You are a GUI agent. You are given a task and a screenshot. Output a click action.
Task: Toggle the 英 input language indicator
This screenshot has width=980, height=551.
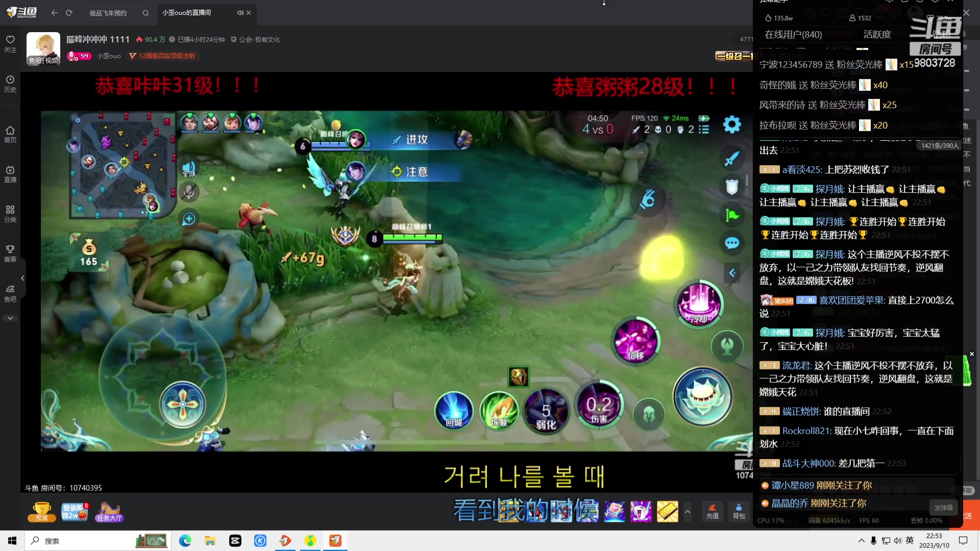coord(910,540)
